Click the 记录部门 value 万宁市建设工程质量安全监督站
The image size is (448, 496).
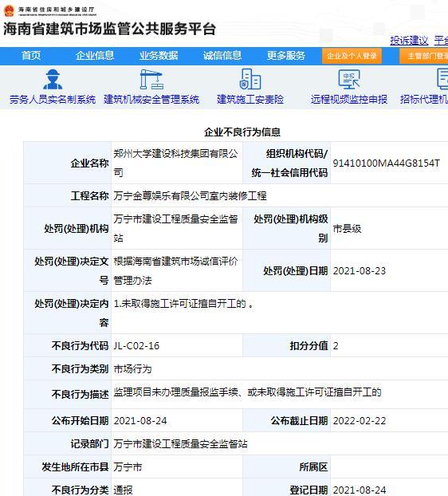(180, 444)
